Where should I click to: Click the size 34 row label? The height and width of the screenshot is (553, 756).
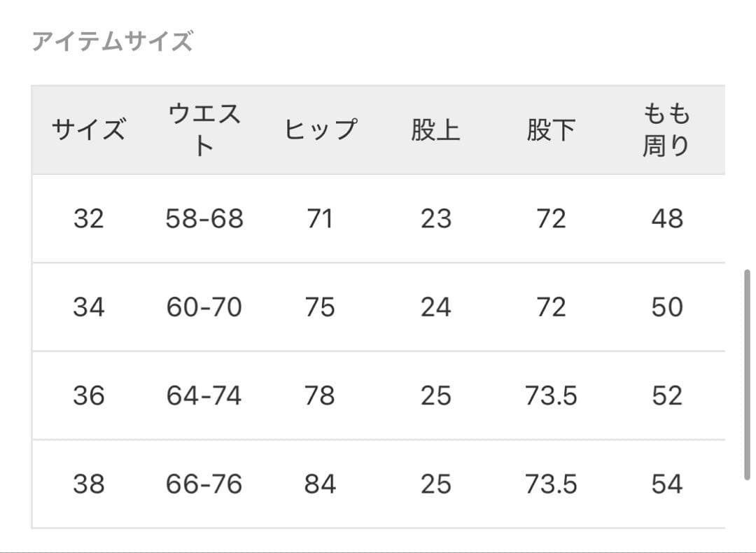pos(88,307)
